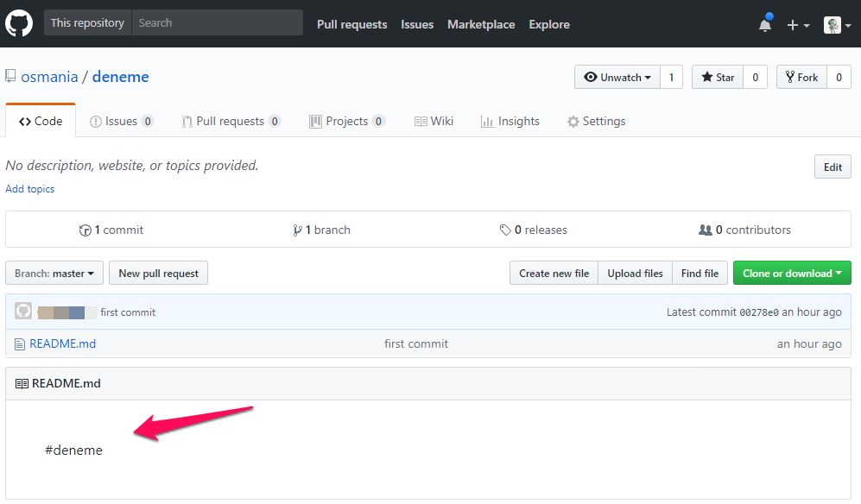The height and width of the screenshot is (504, 861).
Task: Click the watcher count 1
Action: point(671,78)
